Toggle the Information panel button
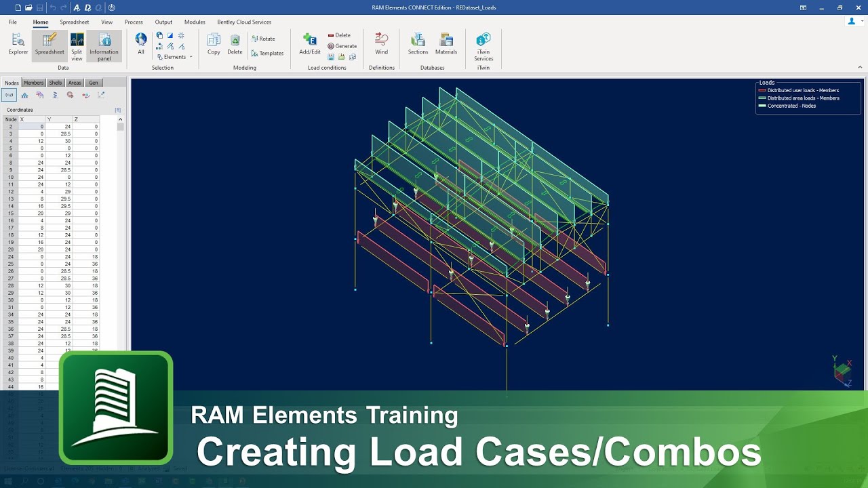This screenshot has width=868, height=488. [x=104, y=47]
